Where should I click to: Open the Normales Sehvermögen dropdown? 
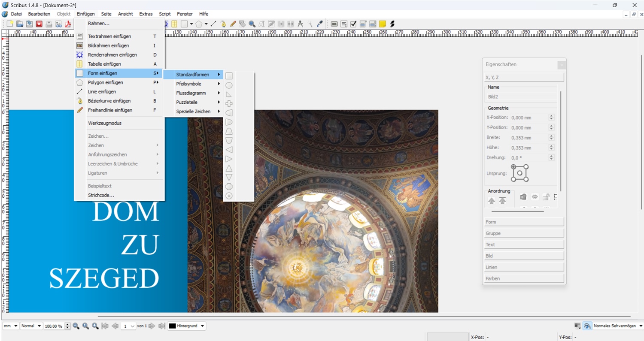(x=617, y=326)
